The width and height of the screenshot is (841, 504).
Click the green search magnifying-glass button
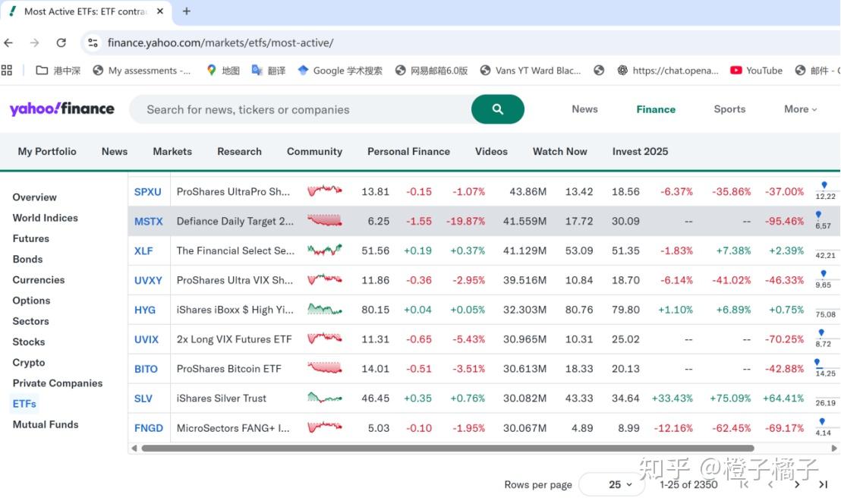click(497, 109)
